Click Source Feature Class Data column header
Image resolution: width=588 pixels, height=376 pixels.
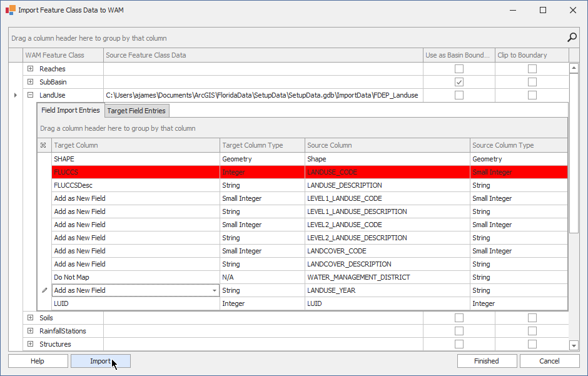click(x=263, y=55)
